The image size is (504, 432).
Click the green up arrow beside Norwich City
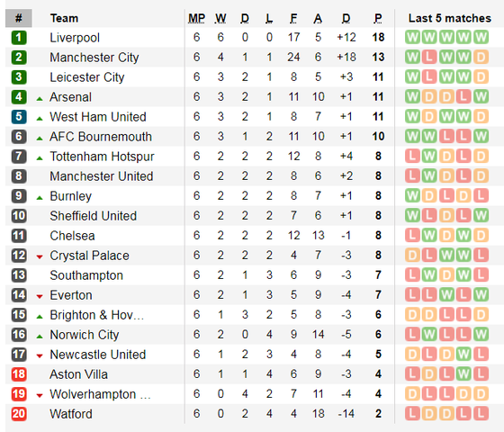tap(40, 337)
